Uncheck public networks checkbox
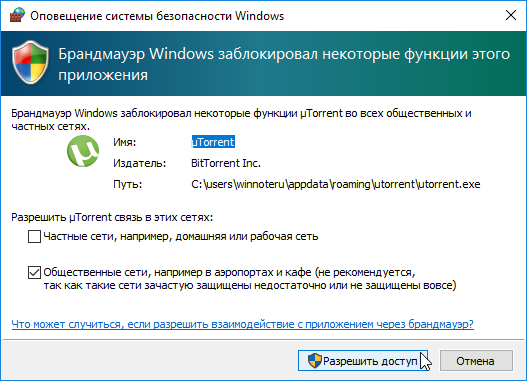Image resolution: width=527 pixels, height=381 pixels. click(34, 272)
